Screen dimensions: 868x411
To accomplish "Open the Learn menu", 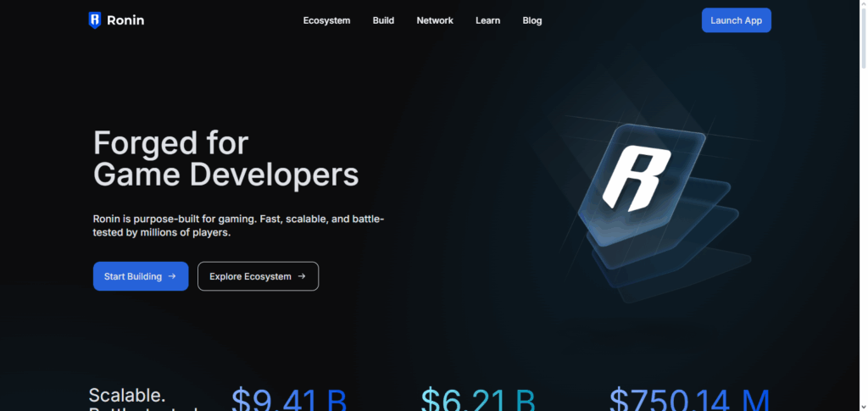I will [487, 20].
